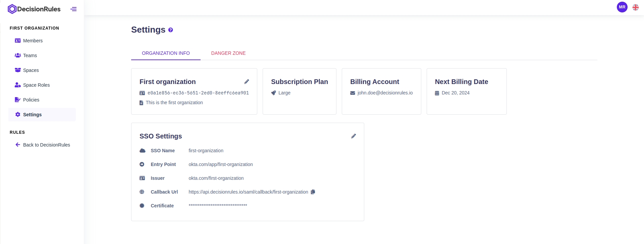Click the masked Certificate value
This screenshot has width=644, height=244.
[218, 205]
